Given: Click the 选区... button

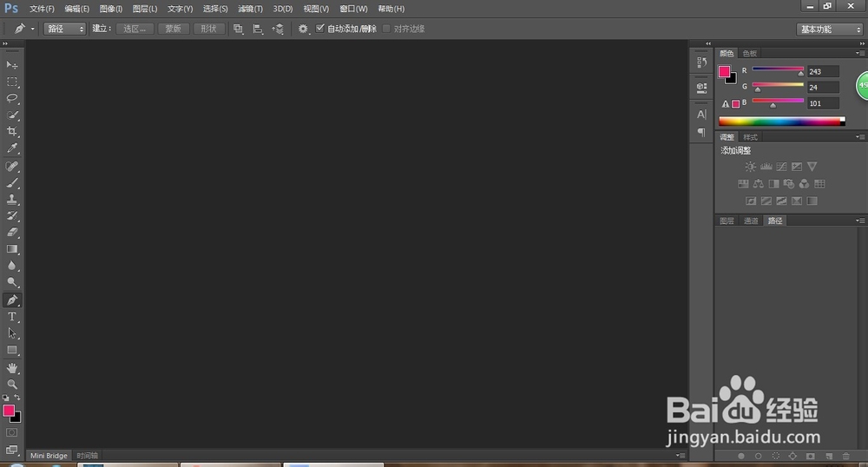Looking at the screenshot, I should [135, 29].
